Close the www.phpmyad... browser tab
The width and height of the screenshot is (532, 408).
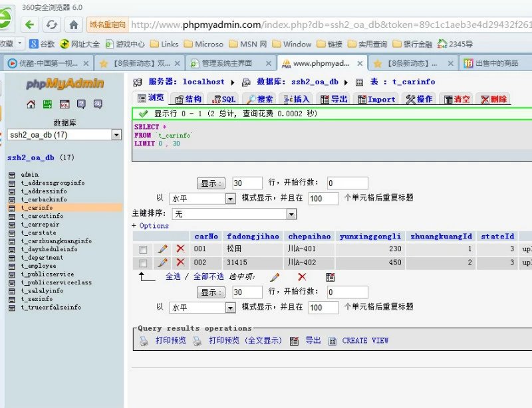[360, 63]
